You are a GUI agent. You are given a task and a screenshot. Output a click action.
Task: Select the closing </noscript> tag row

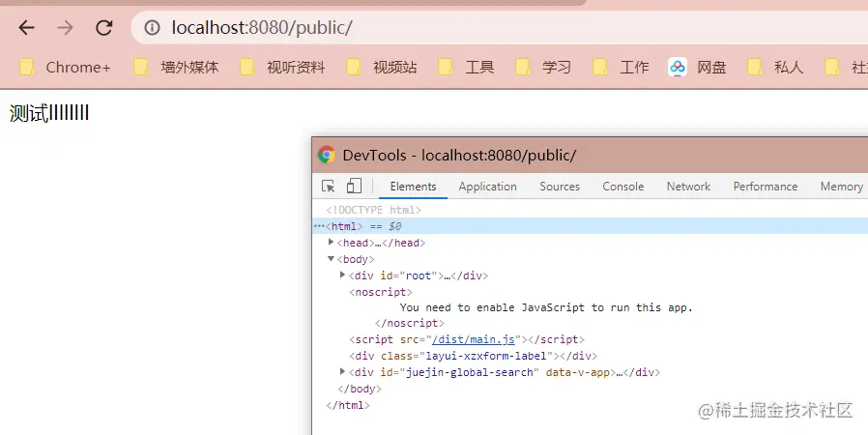(410, 323)
